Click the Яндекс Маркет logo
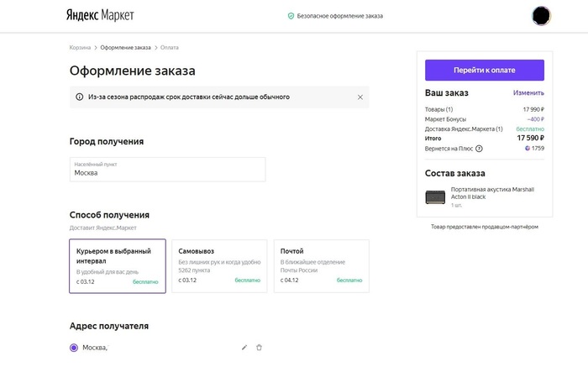The width and height of the screenshot is (588, 367). (x=100, y=15)
